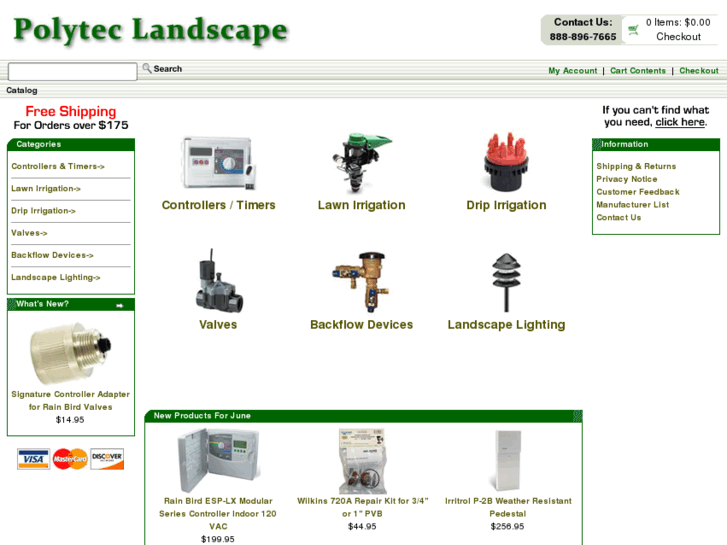Viewport: 727px width, 545px height.
Task: Open the Valves category image
Action: click(x=218, y=280)
